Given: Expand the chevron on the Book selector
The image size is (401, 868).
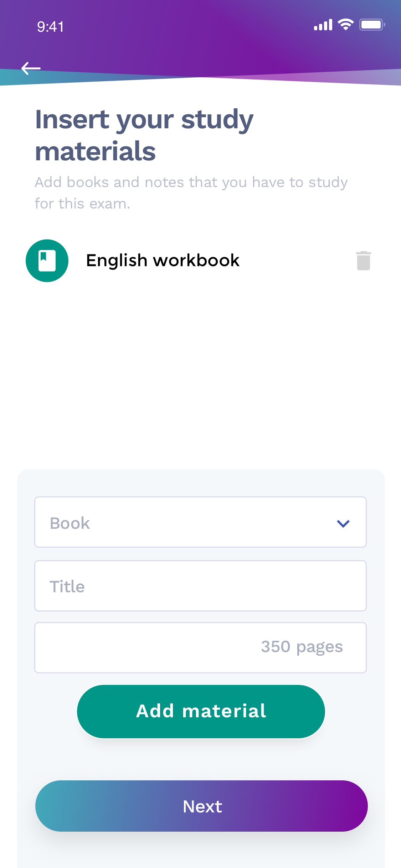Looking at the screenshot, I should coord(343,523).
